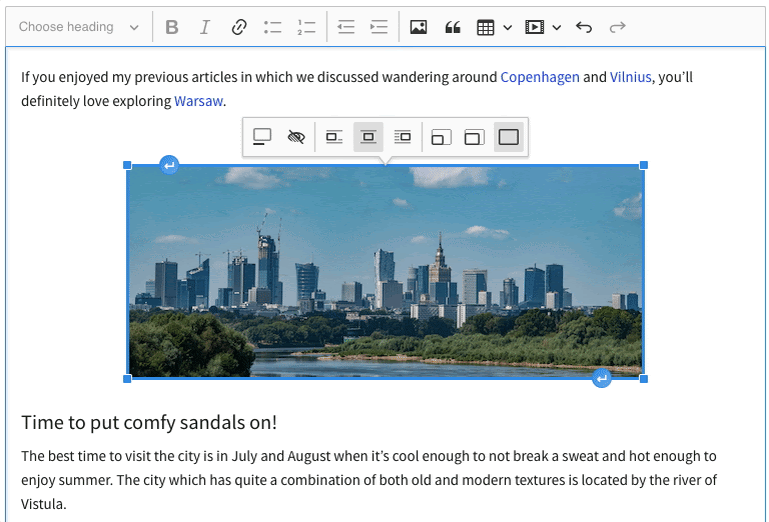Expand the insert table dropdown
Image resolution: width=769 pixels, height=522 pixels.
click(x=508, y=27)
